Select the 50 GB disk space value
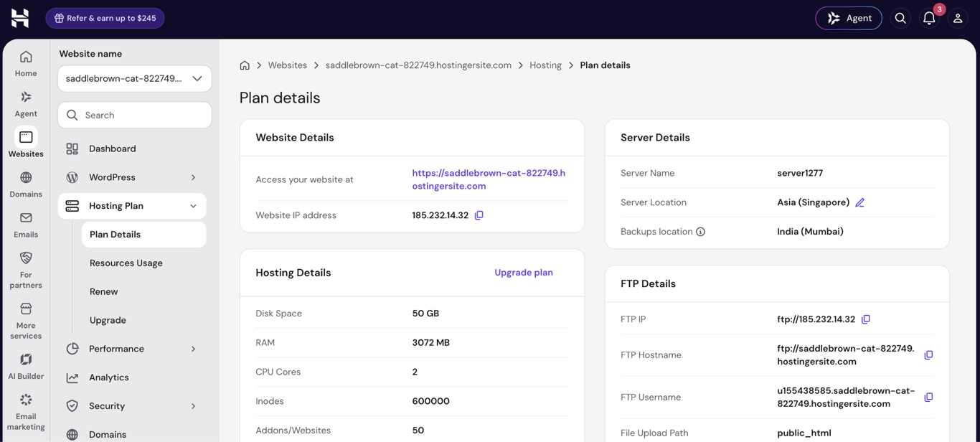Image resolution: width=980 pixels, height=442 pixels. pyautogui.click(x=425, y=314)
